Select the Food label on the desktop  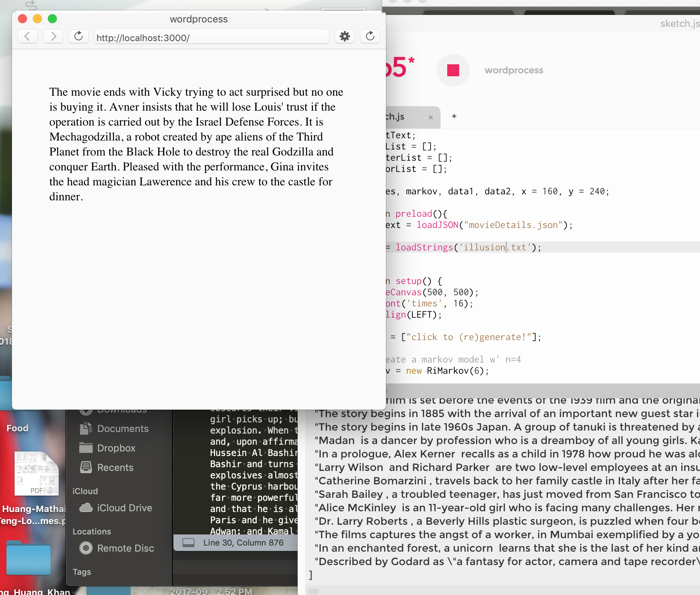[x=17, y=428]
